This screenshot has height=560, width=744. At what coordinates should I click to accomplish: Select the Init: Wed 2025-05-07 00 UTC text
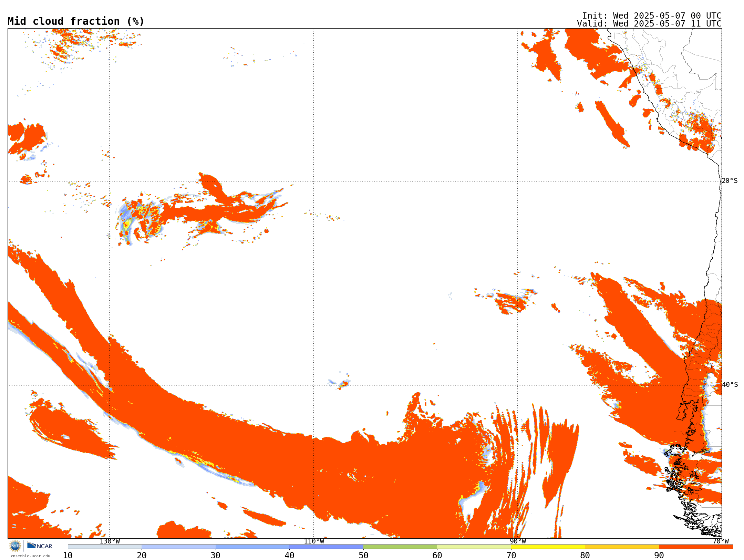tap(652, 16)
